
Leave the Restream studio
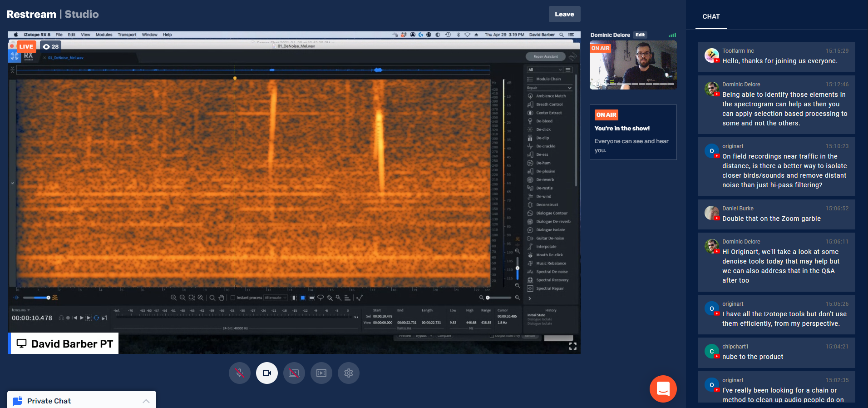point(564,14)
